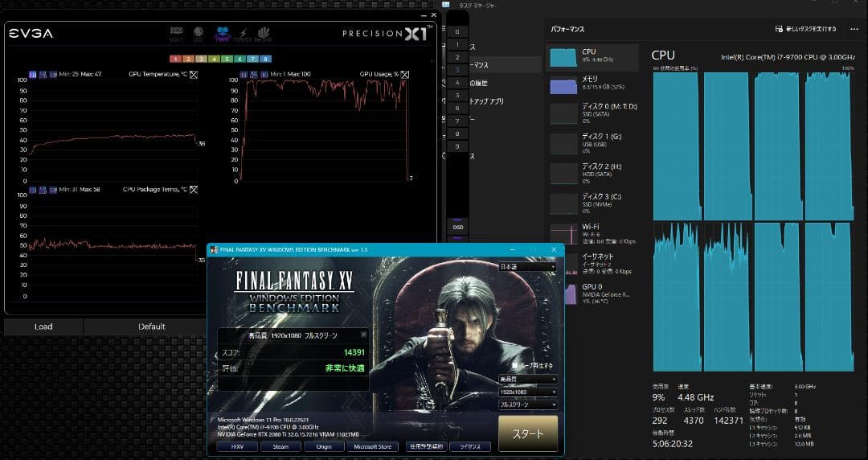
Task: Choose profile slot 4 in the Precision X1 side strip
Action: coord(457,83)
